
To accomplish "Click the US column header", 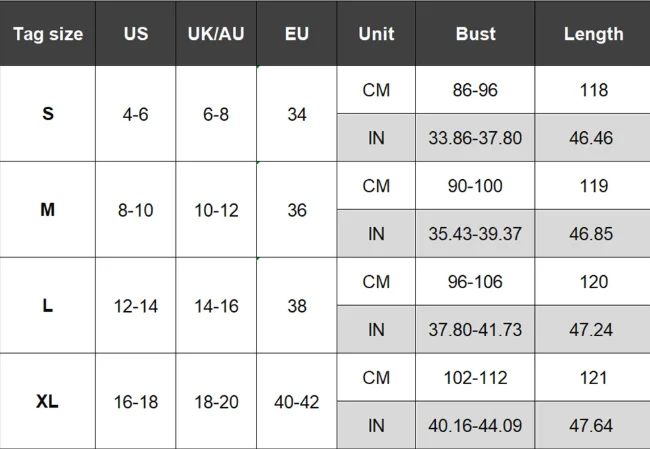I will coord(136,34).
